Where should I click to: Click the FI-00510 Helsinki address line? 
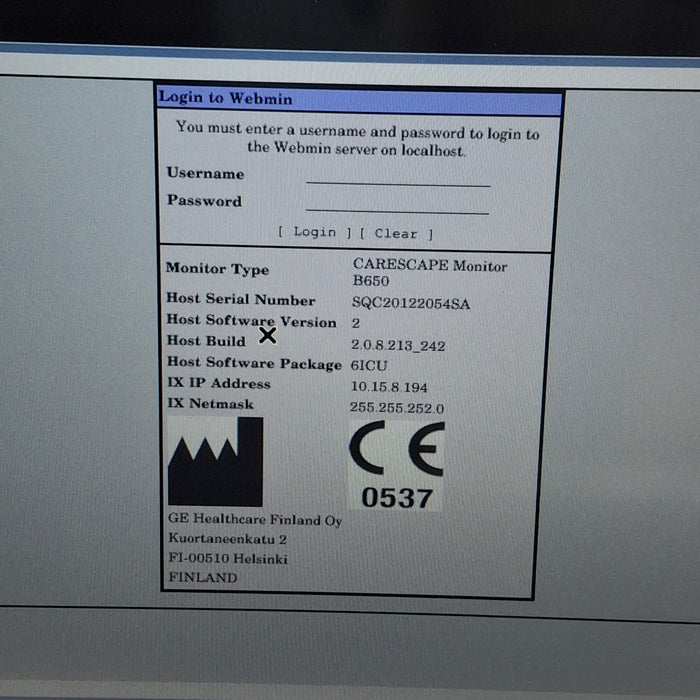pos(227,559)
